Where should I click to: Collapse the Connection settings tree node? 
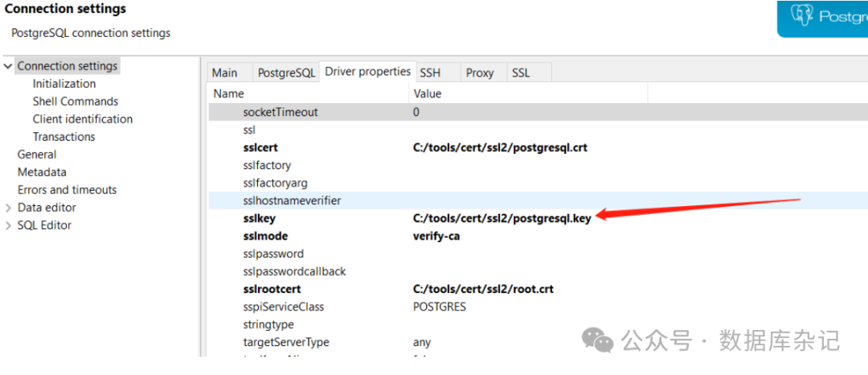coord(8,66)
